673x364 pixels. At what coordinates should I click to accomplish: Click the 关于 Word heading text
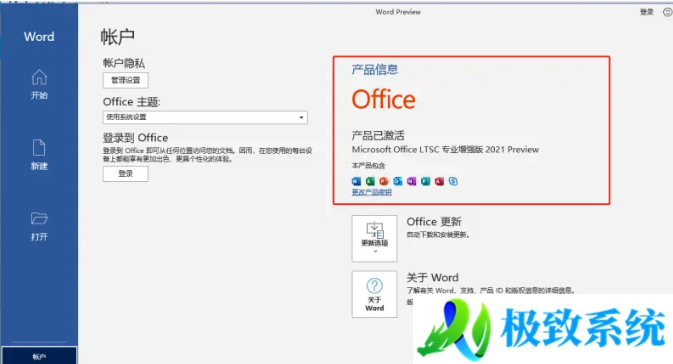click(x=433, y=277)
